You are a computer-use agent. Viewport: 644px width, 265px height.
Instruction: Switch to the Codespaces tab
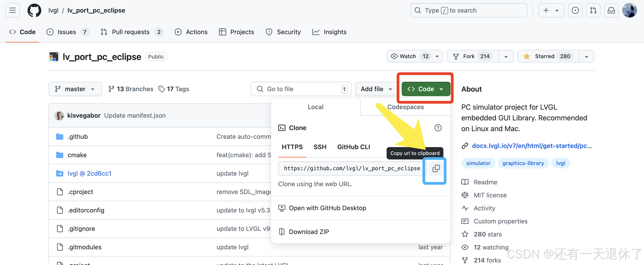click(x=405, y=107)
